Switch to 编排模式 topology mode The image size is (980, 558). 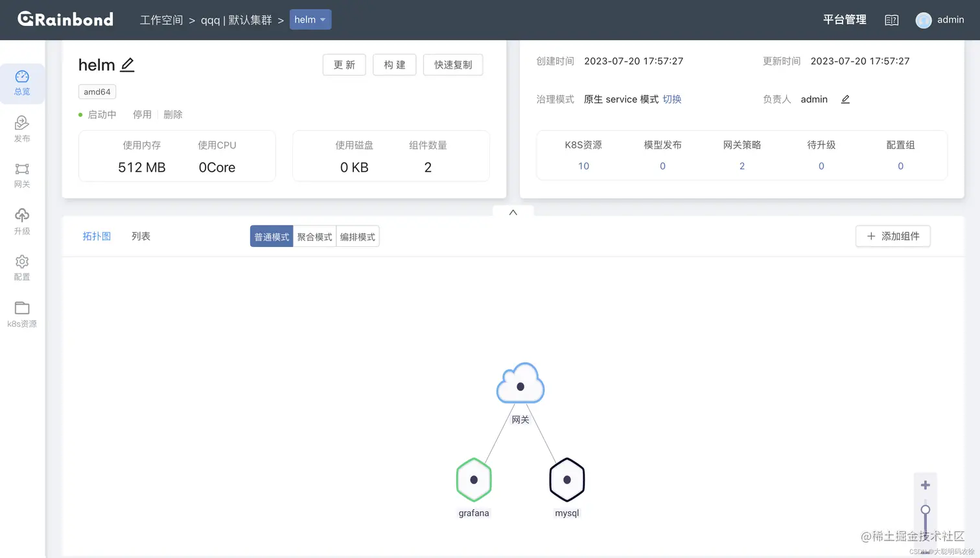click(x=358, y=237)
